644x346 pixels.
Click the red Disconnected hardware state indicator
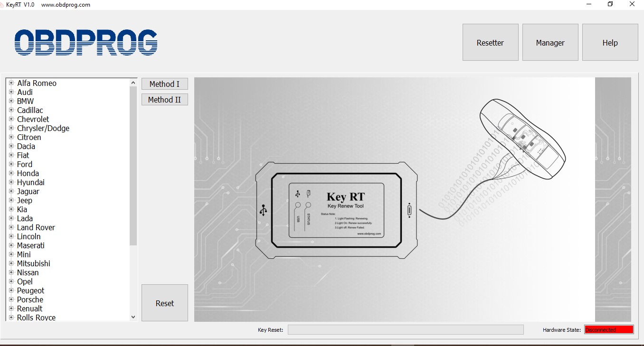pyautogui.click(x=609, y=330)
